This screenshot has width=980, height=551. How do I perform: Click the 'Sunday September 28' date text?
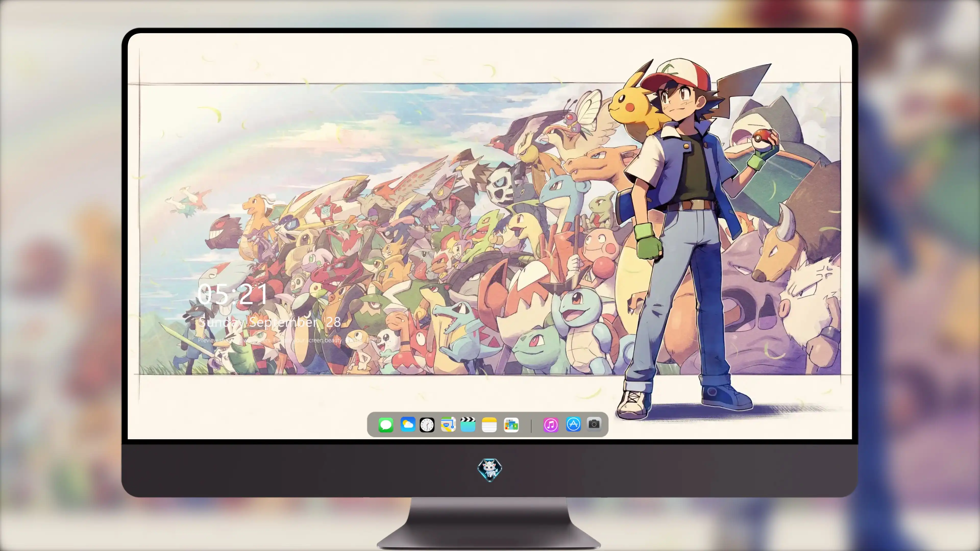[x=269, y=322]
